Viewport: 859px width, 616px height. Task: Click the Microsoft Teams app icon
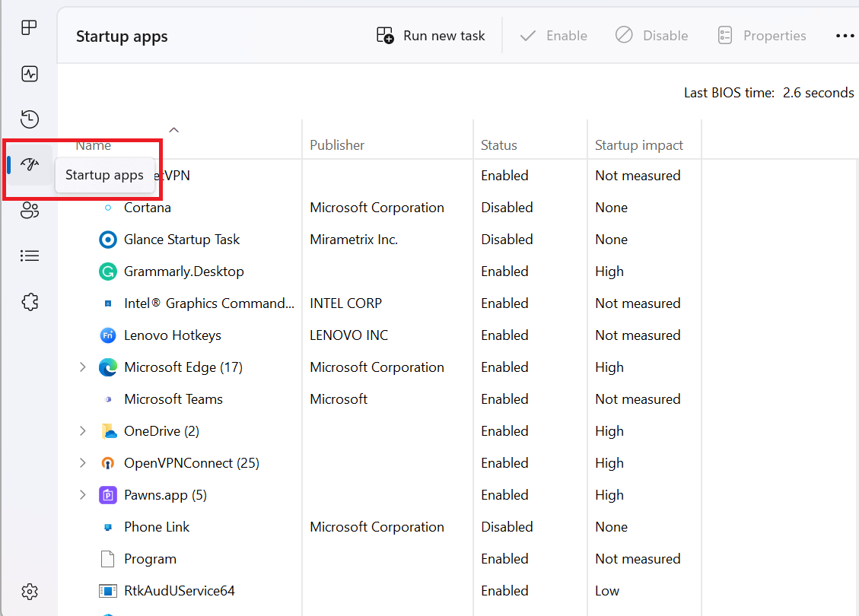(x=108, y=399)
